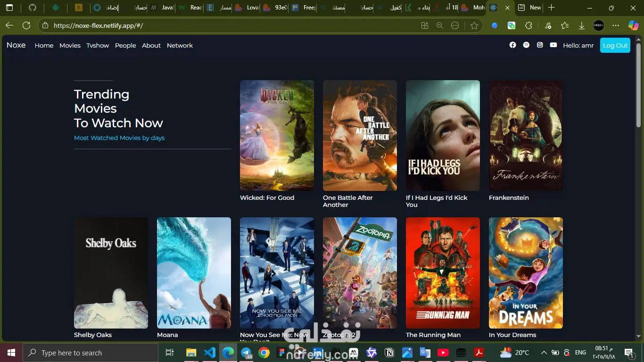
Task: Open the Frankenstein movie poster
Action: [x=526, y=135]
